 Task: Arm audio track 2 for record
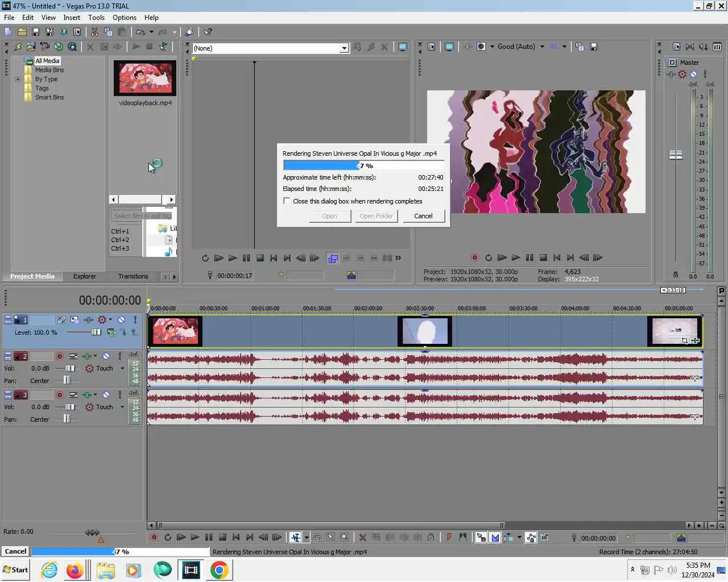pos(59,356)
